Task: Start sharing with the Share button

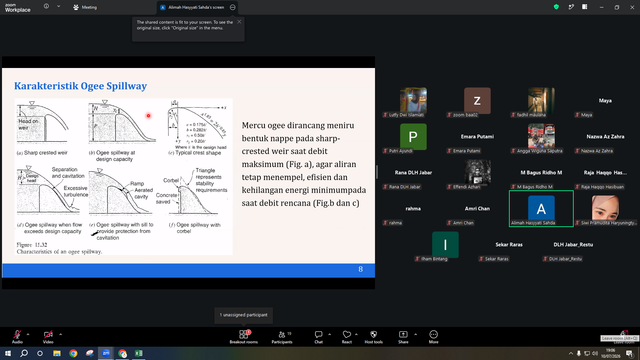Action: pos(403,337)
